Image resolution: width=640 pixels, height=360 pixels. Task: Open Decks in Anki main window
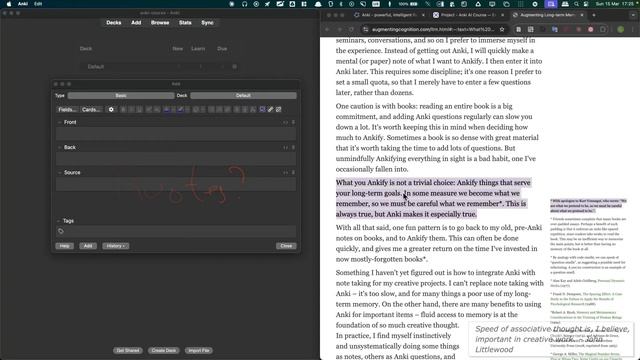(114, 23)
